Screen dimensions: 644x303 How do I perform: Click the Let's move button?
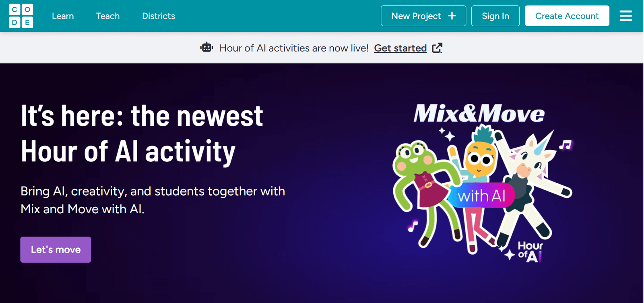(x=56, y=249)
